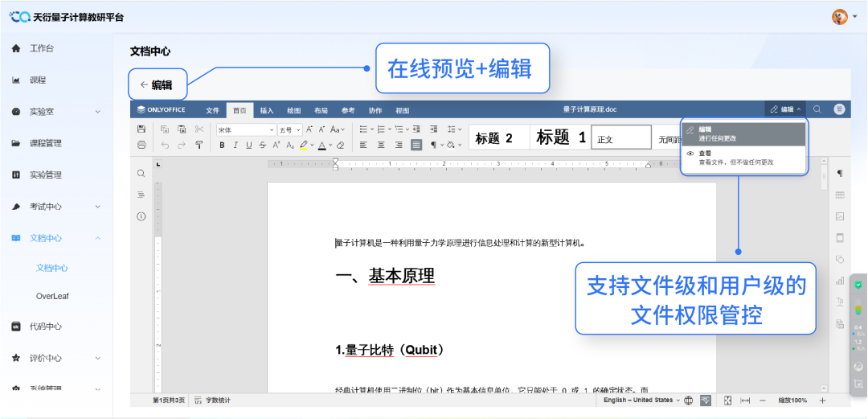The height and width of the screenshot is (419, 868).
Task: Click the ← 编辑 back button
Action: pyautogui.click(x=157, y=84)
